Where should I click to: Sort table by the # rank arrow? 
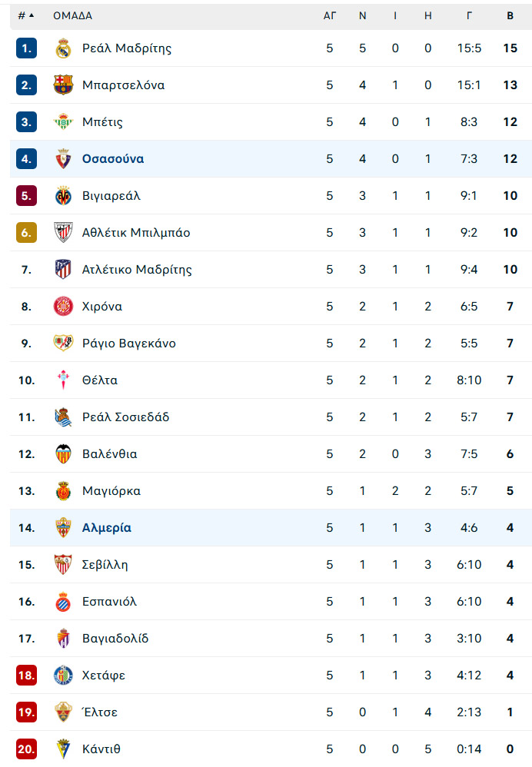26,15
